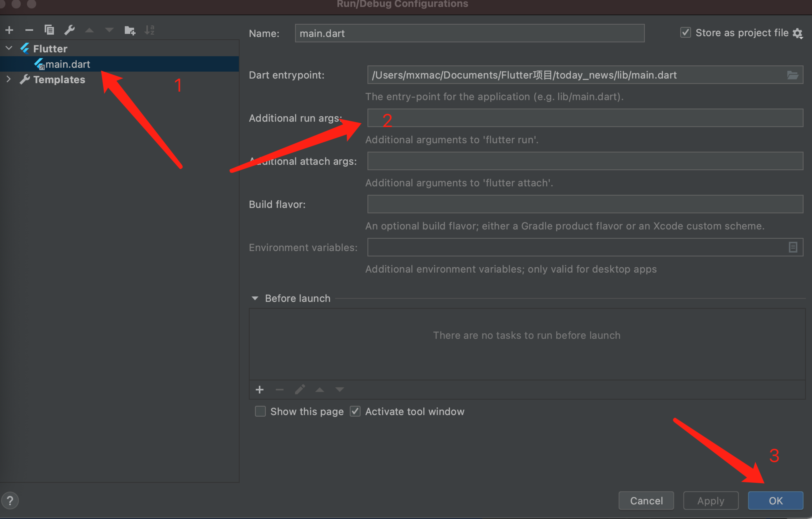This screenshot has width=812, height=519.
Task: Disable the Activate tool window checkbox
Action: pos(355,412)
